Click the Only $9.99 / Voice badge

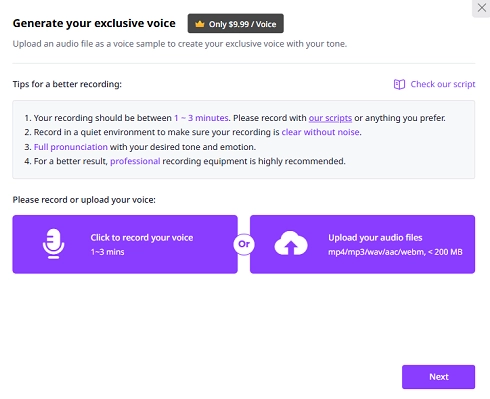click(236, 23)
